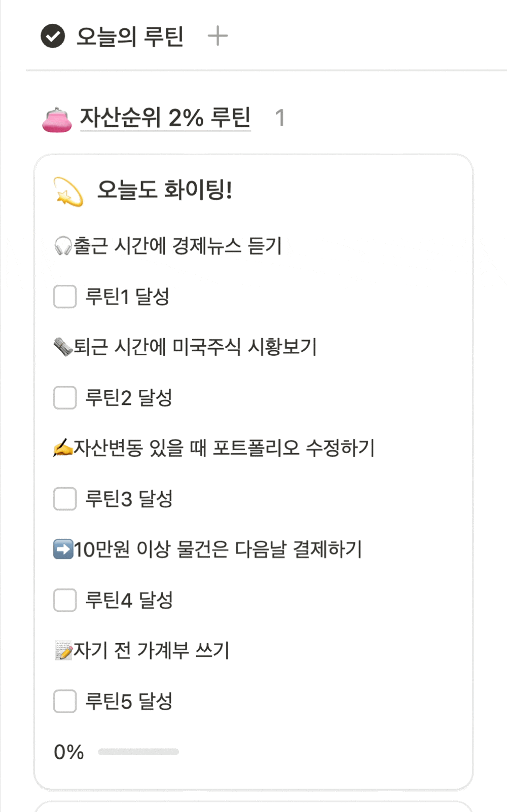Click the newspaper icon by 미국주식 시황보기
507x812 pixels.
(x=63, y=347)
